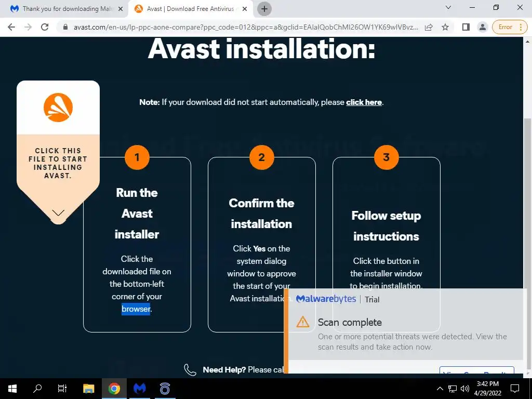Bookmark this tab with star icon
Viewport: 532px width, 399px height.
click(445, 27)
